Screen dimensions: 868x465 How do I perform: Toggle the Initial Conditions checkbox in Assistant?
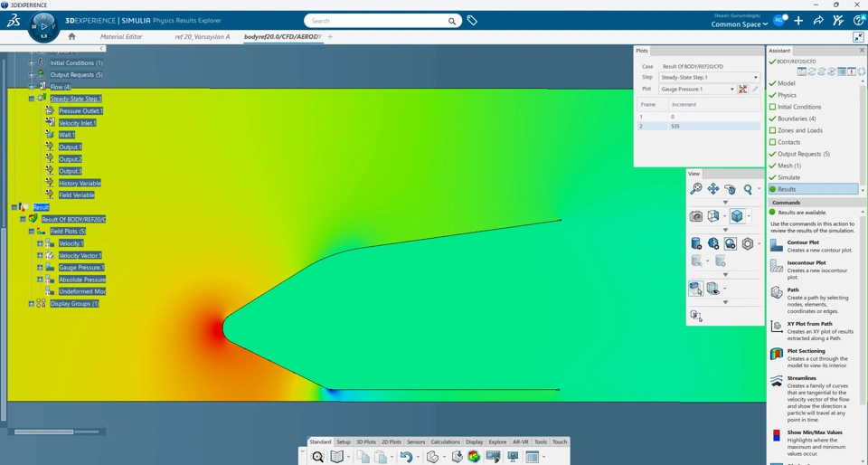[773, 107]
